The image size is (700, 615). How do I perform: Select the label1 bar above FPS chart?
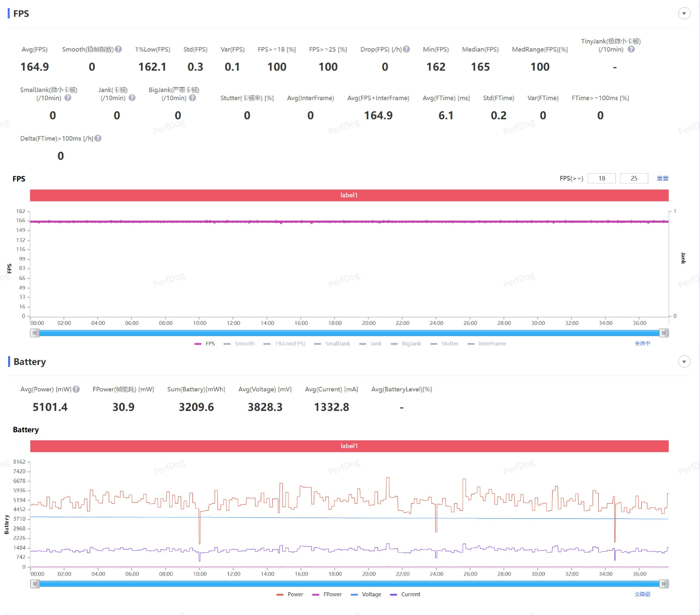(349, 195)
